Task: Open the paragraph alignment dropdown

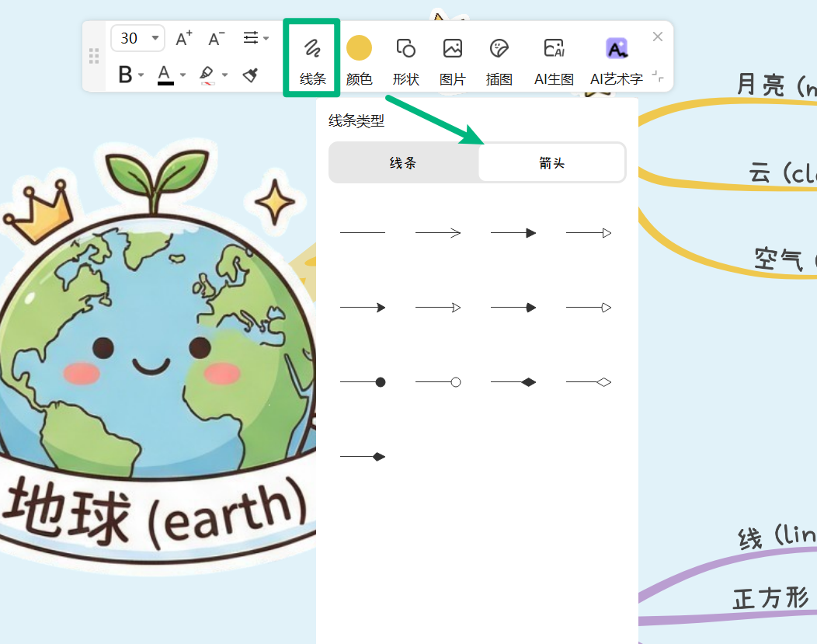Action: [x=256, y=38]
